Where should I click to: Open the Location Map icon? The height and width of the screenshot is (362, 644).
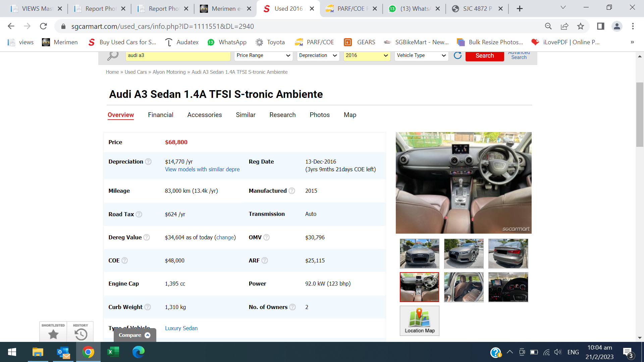tap(419, 320)
